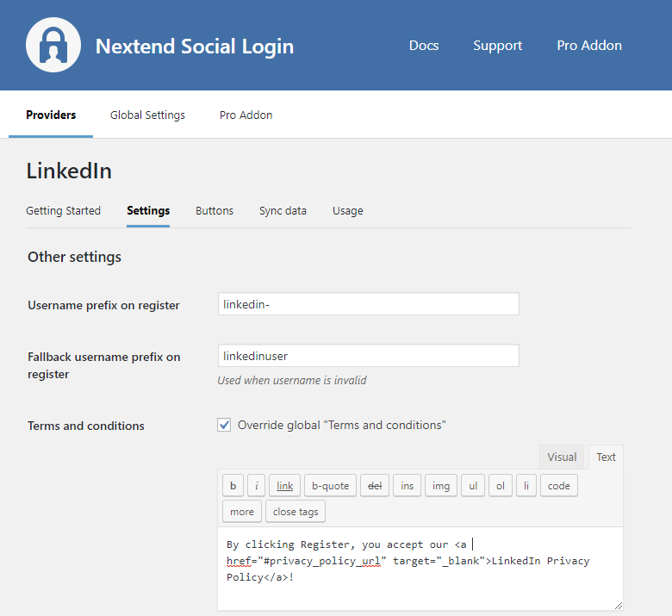This screenshot has height=616, width=672.
Task: Open the Docs link in header
Action: tap(424, 46)
